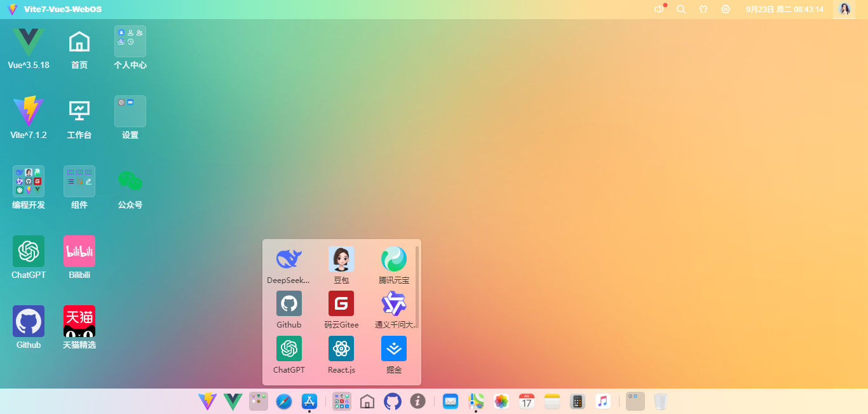This screenshot has width=868, height=414.
Task: Open DeepSeek in the folder popup
Action: (x=289, y=259)
